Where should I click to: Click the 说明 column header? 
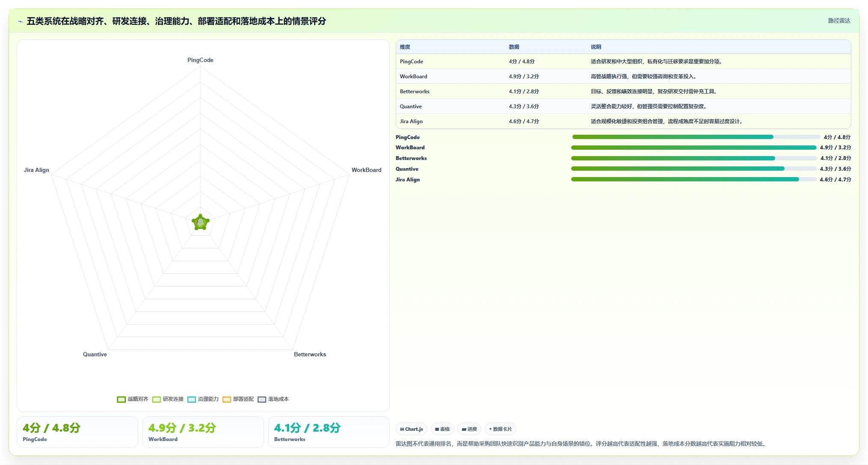(596, 47)
